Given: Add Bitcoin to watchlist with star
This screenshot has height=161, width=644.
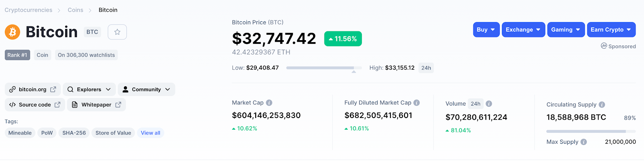Looking at the screenshot, I should click(117, 32).
